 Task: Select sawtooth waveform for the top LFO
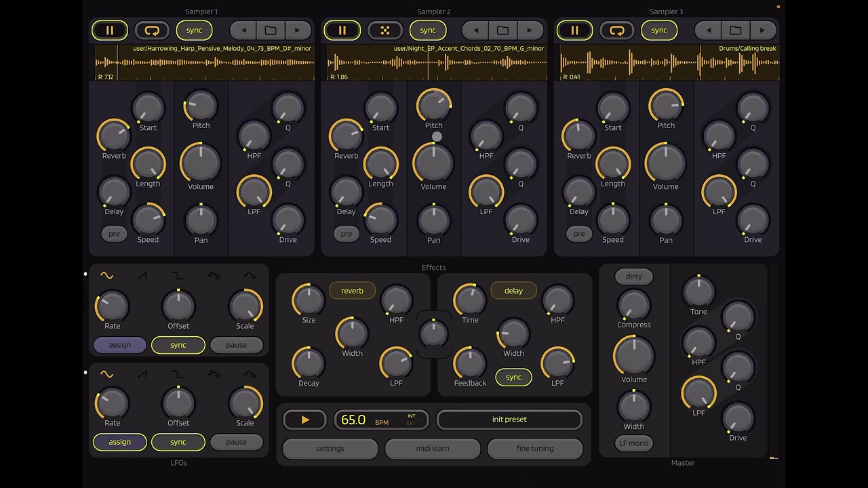pyautogui.click(x=142, y=275)
